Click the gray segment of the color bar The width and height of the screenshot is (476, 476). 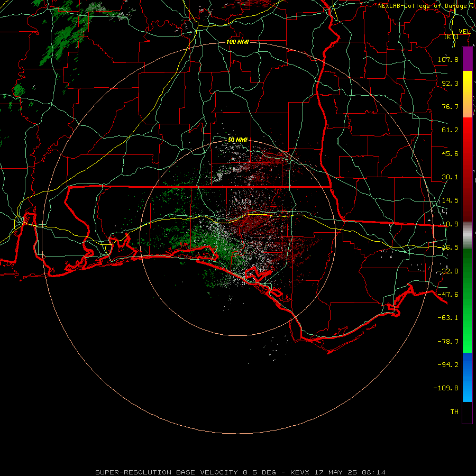467,236
